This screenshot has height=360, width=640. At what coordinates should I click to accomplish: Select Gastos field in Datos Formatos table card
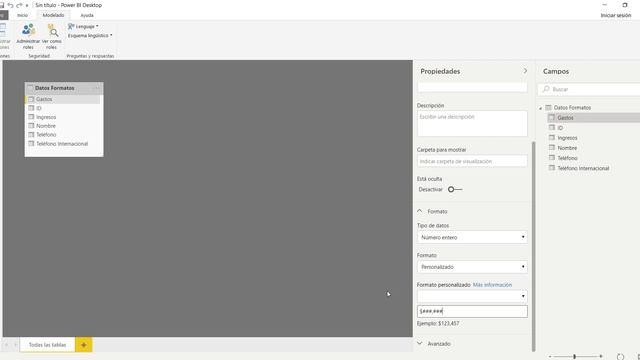pyautogui.click(x=62, y=99)
